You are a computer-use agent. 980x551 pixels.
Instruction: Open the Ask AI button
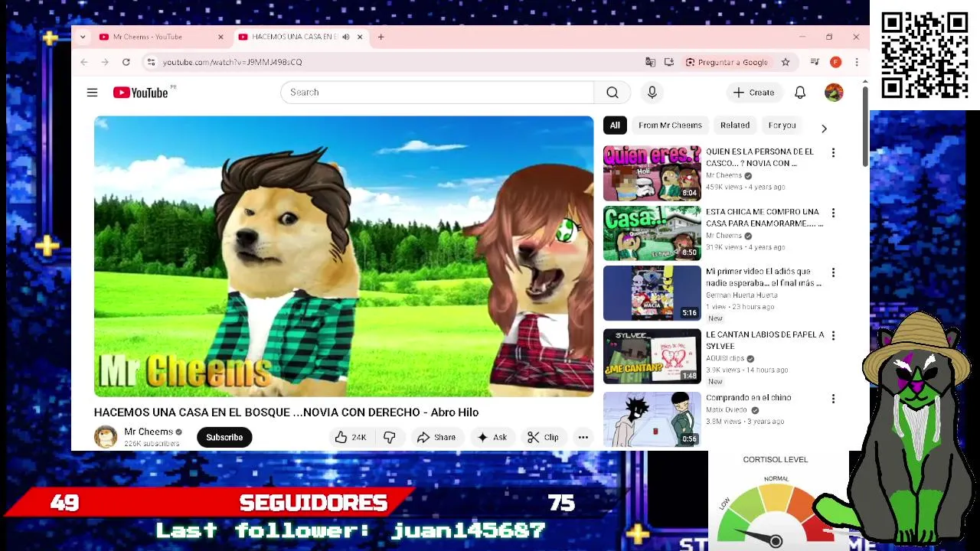[x=492, y=437]
